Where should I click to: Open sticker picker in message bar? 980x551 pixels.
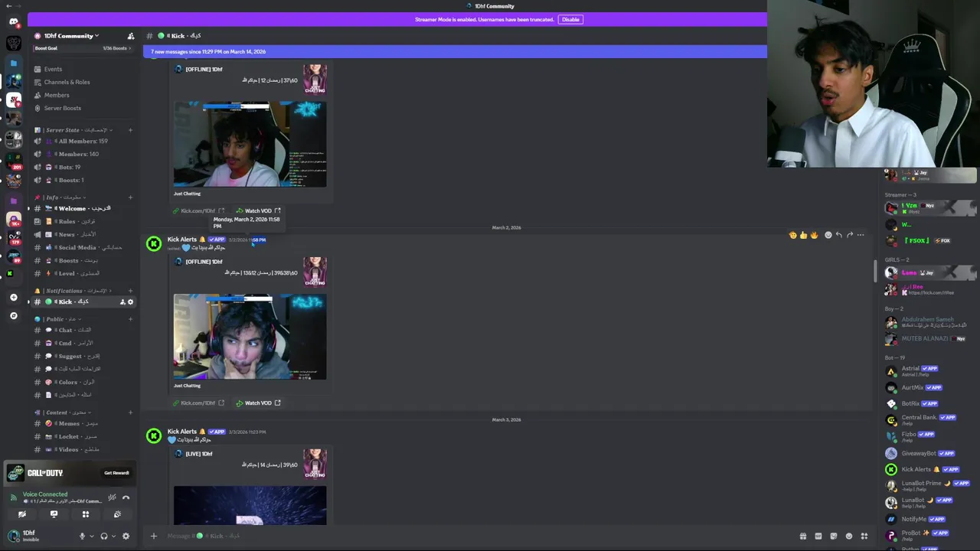tap(833, 536)
